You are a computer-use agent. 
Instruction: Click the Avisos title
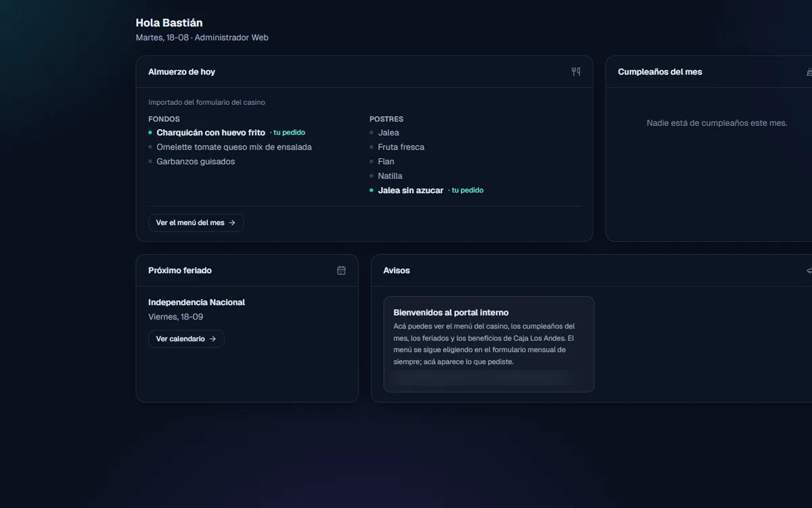397,270
